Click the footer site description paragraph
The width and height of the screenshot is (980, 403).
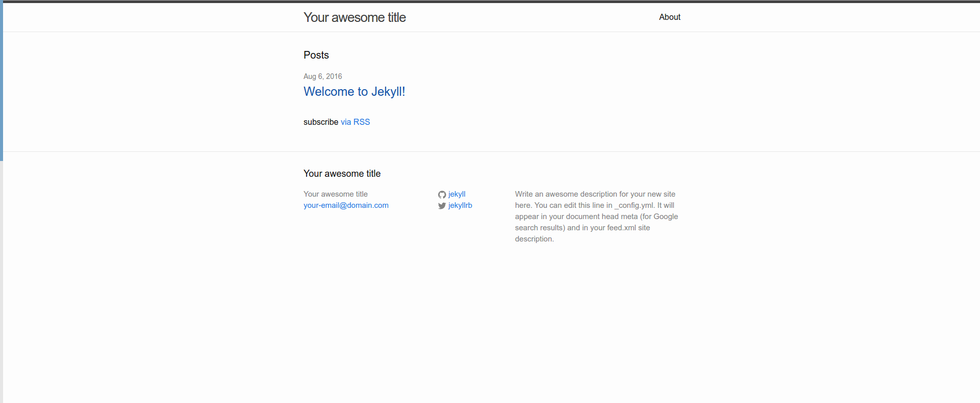click(x=596, y=217)
